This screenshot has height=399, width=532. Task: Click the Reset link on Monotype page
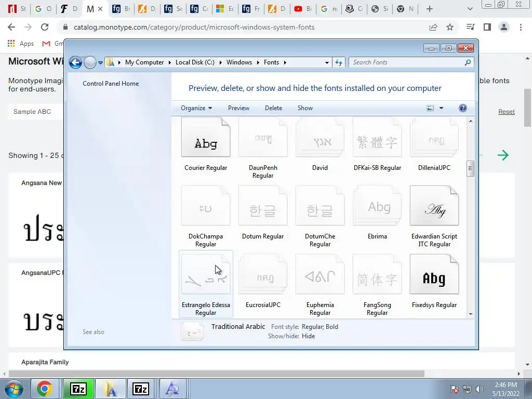[x=506, y=112]
